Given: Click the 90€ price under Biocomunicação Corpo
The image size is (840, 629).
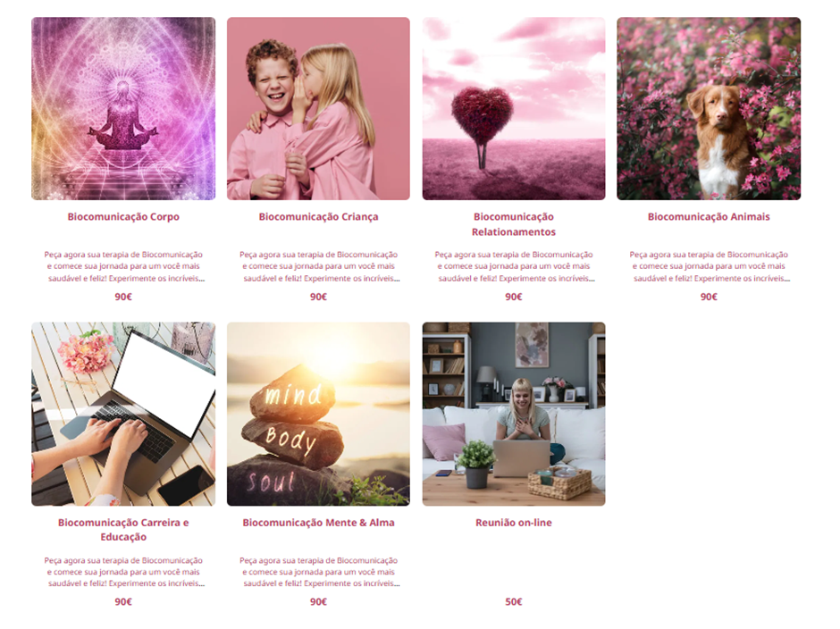Looking at the screenshot, I should 123,297.
